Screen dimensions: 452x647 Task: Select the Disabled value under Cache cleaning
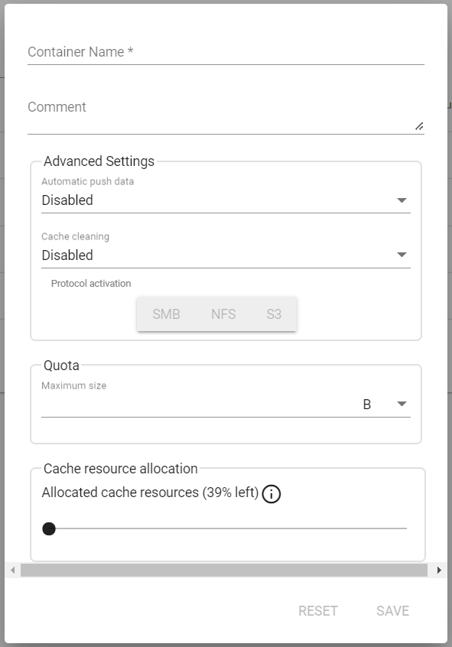point(67,255)
